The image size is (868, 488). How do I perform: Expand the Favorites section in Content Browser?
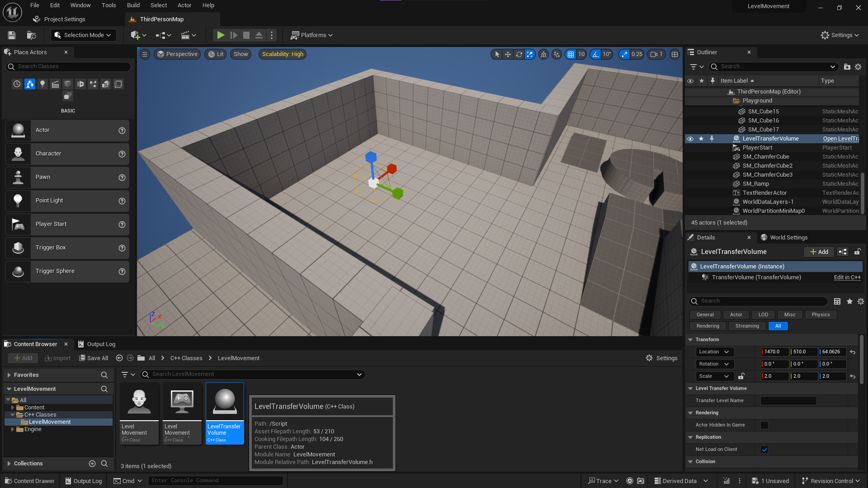pyautogui.click(x=9, y=375)
